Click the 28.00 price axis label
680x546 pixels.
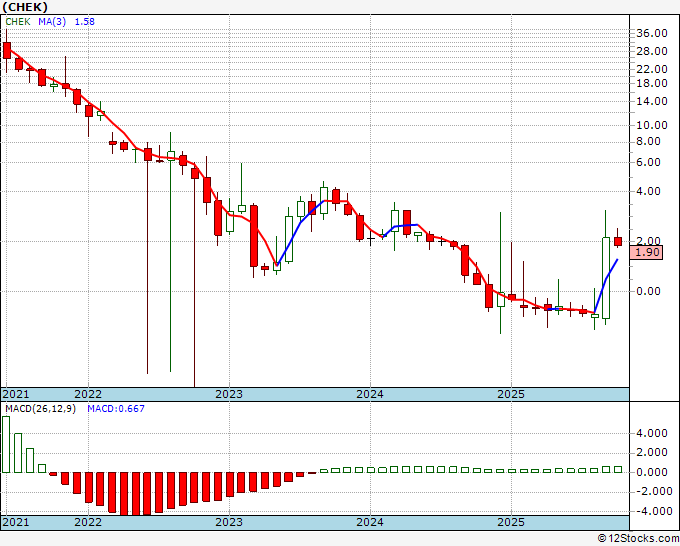coord(651,51)
